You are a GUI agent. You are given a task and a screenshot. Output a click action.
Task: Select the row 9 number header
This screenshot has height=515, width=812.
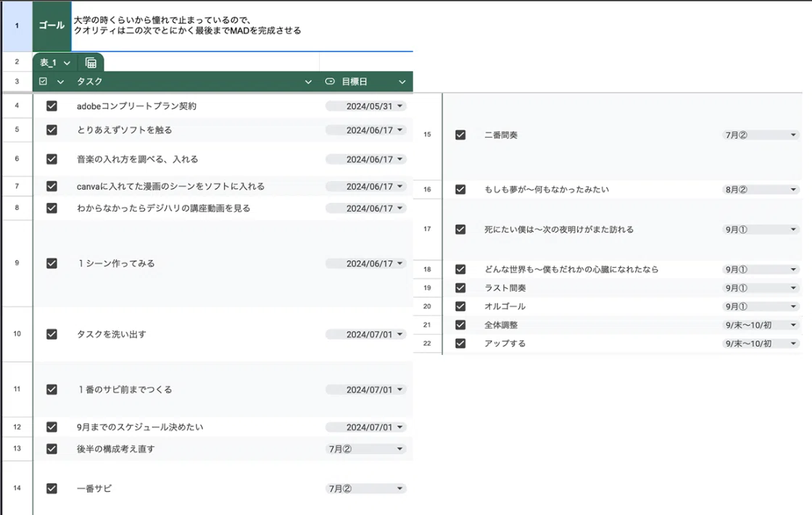pyautogui.click(x=17, y=264)
